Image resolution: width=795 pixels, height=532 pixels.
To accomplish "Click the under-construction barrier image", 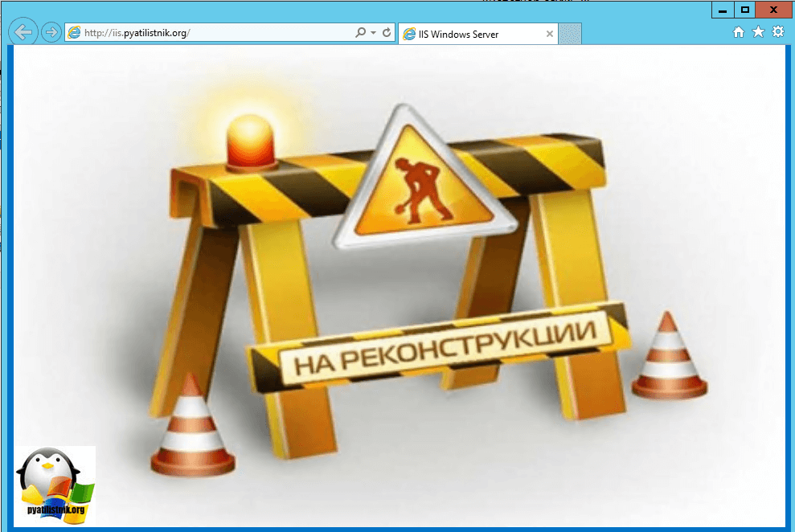I will (399, 286).
